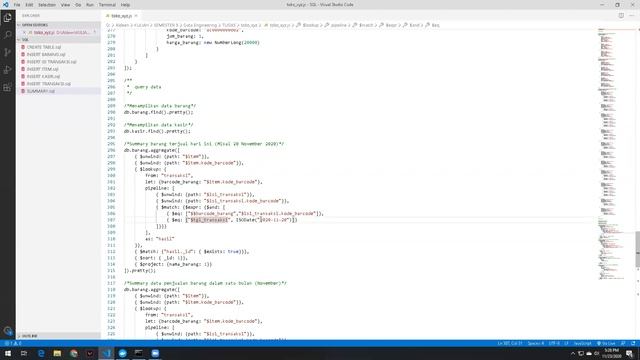Click the SEMESTER 5 breadcrumb segment

pos(166,25)
